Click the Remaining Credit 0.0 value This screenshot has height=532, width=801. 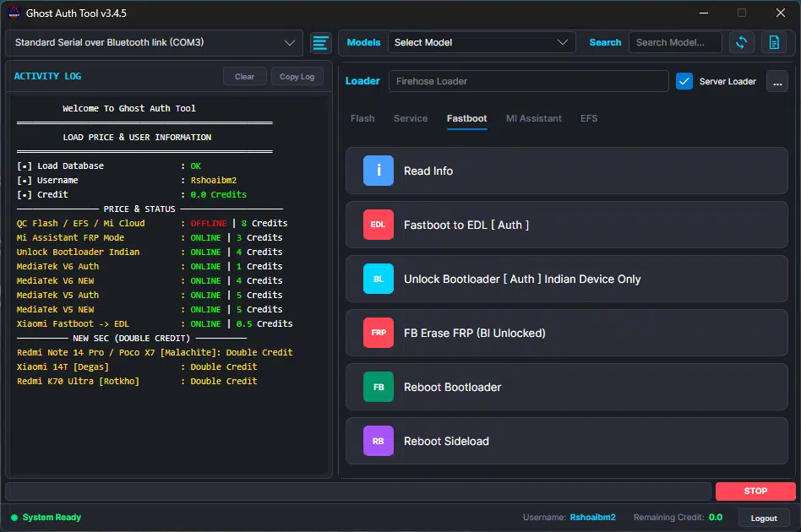[715, 517]
